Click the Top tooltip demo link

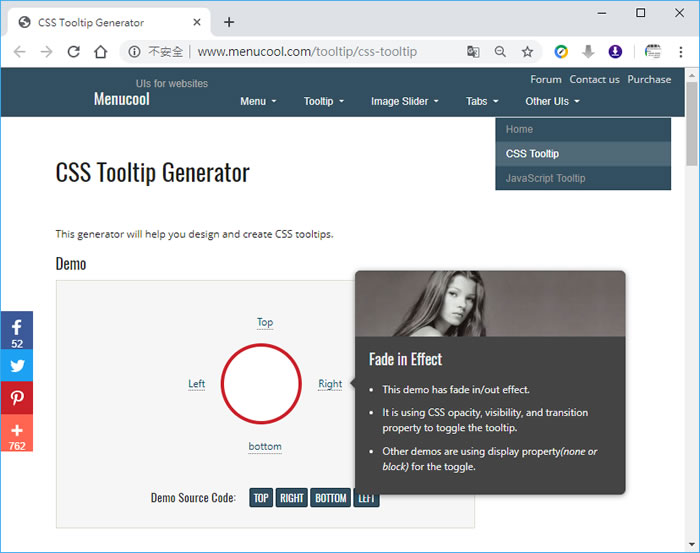[265, 322]
